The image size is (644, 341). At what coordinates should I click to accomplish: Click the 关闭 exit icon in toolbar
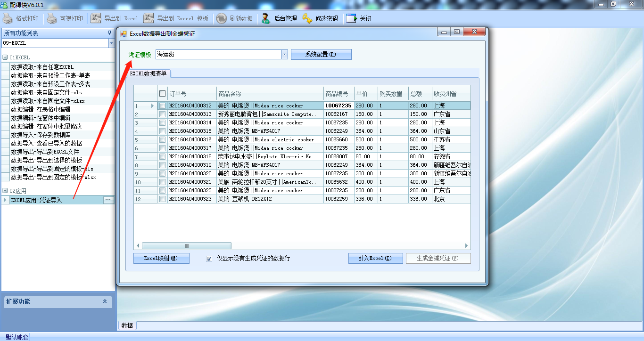coord(352,18)
